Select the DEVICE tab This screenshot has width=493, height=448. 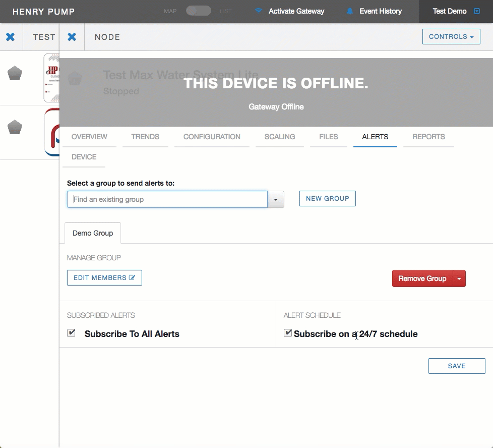[x=84, y=157]
